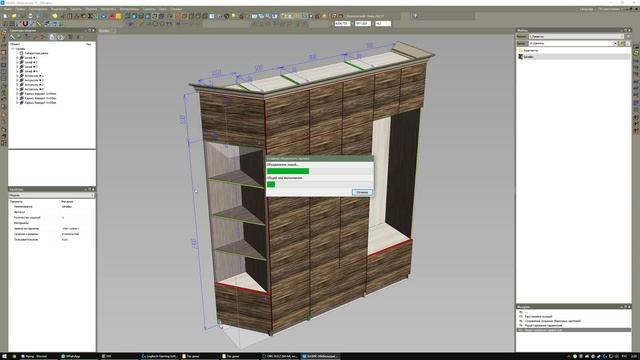The width and height of the screenshot is (640, 360).
Task: Expand the Антресоль №3 tree node
Action: click(x=17, y=85)
